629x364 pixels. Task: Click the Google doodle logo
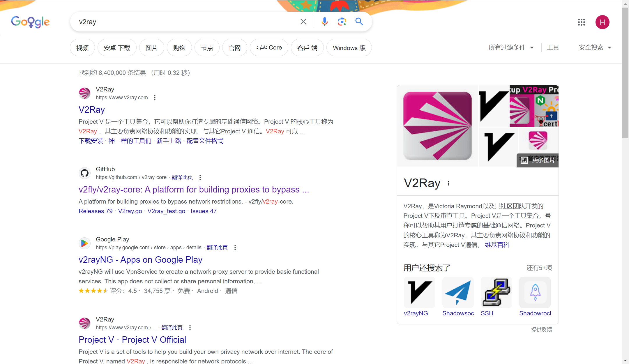pos(30,22)
